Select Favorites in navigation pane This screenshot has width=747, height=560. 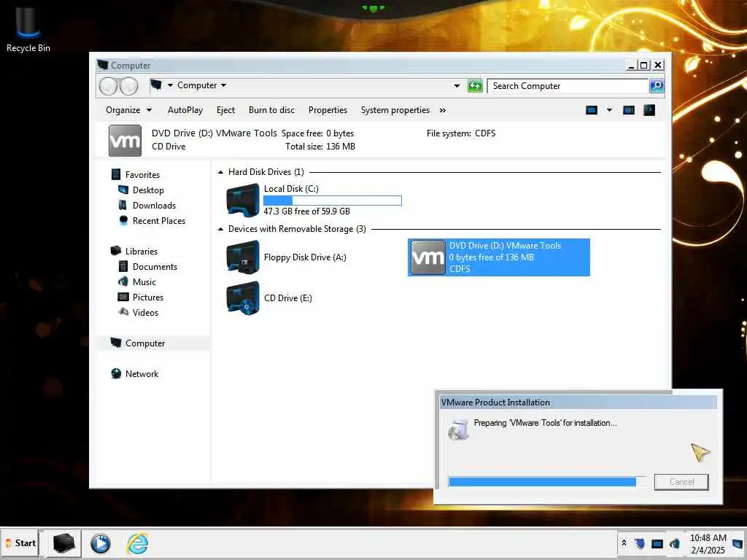[x=142, y=175]
